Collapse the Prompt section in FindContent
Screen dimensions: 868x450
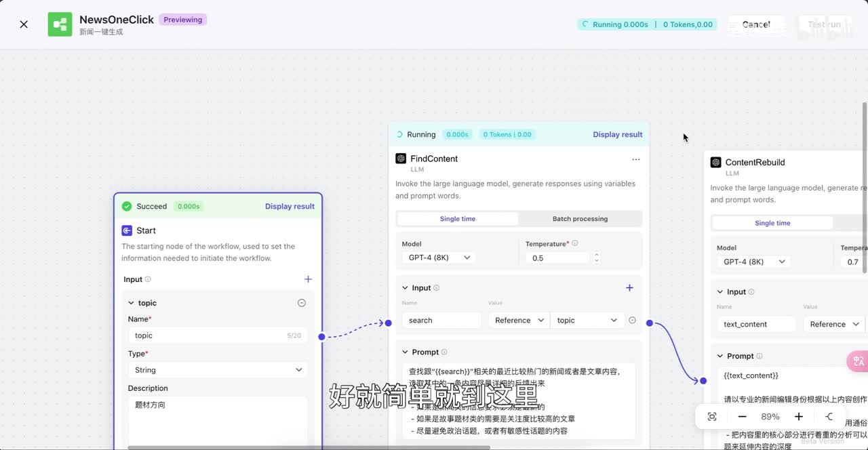pyautogui.click(x=405, y=352)
